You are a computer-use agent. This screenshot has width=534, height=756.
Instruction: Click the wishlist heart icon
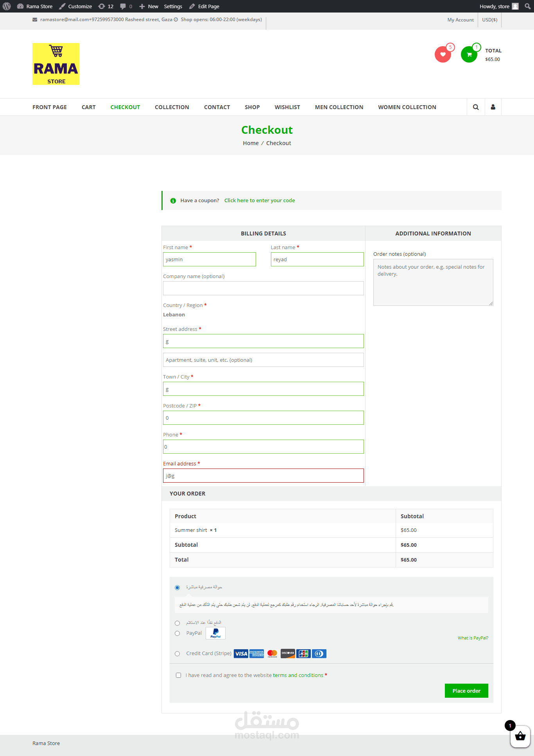click(x=443, y=54)
